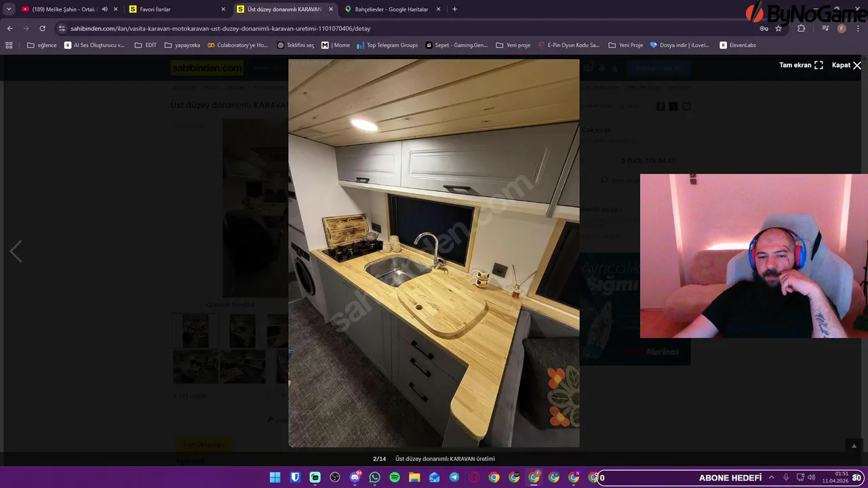Screen dimensions: 868x488
Task: Open the apps grid in bookmarks bar
Action: 9,45
